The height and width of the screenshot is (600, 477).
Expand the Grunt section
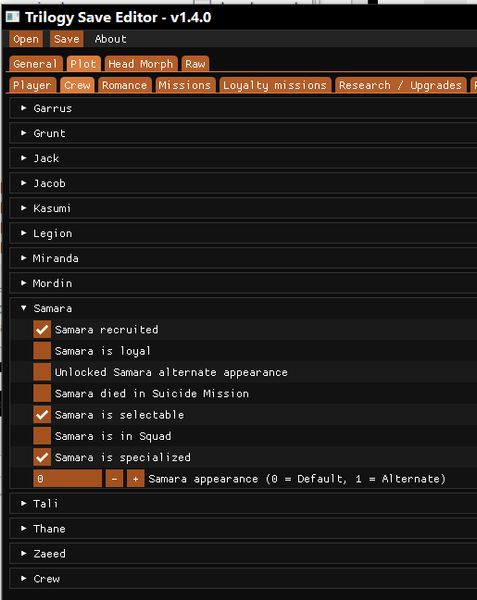click(243, 133)
